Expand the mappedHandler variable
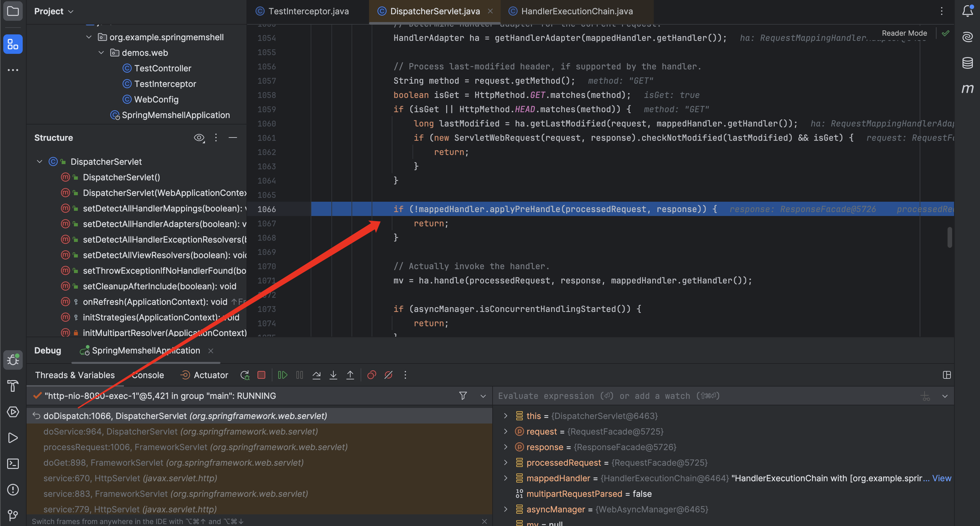The height and width of the screenshot is (526, 980). point(506,478)
